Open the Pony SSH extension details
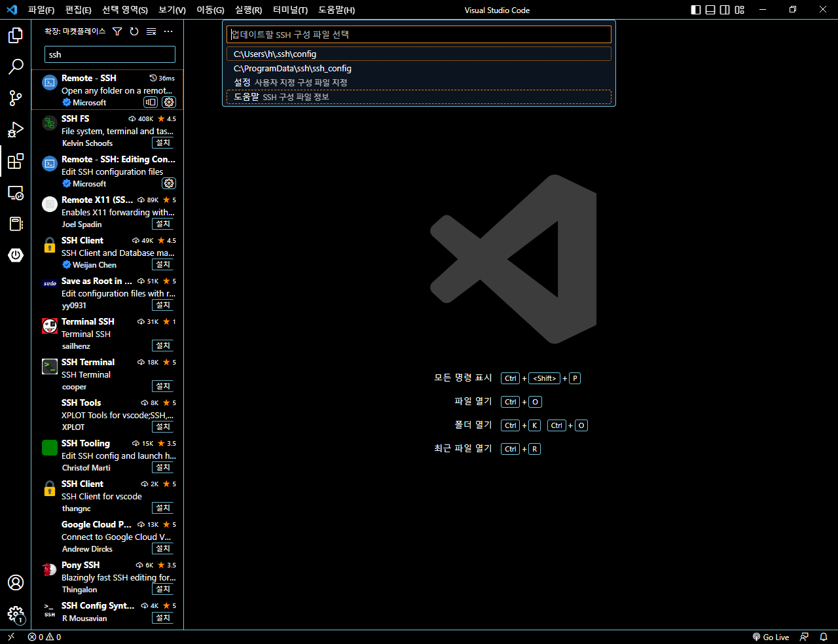 coord(107,577)
